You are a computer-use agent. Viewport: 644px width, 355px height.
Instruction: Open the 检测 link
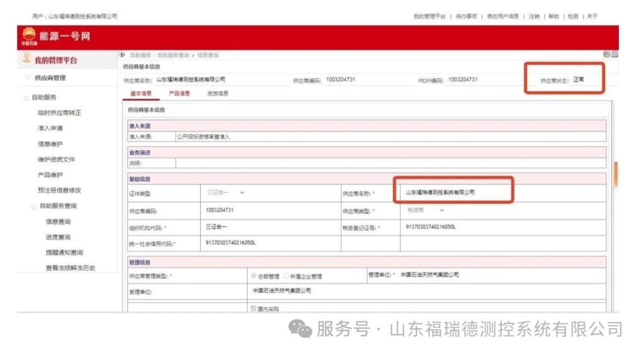573,16
